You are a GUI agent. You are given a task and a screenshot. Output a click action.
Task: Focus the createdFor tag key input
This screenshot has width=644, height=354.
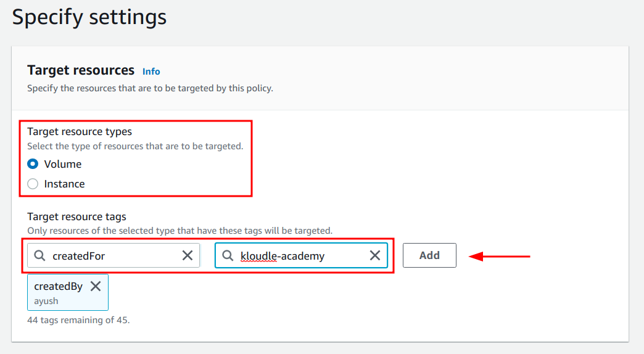(x=114, y=255)
